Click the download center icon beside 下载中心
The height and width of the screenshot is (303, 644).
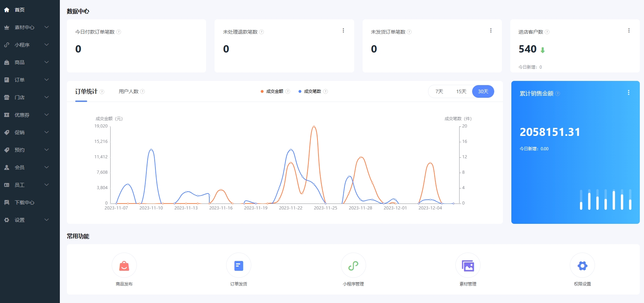pyautogui.click(x=7, y=202)
